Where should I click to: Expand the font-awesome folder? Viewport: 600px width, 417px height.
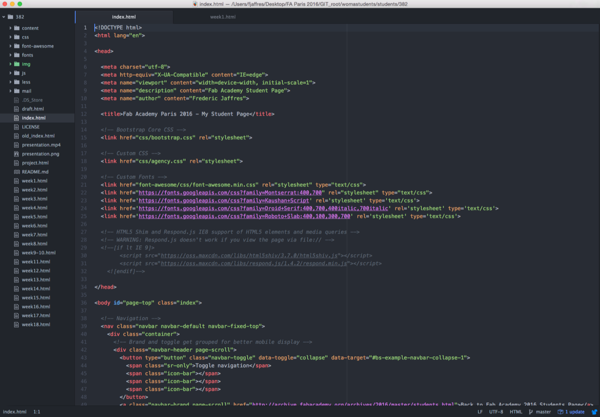pos(10,46)
